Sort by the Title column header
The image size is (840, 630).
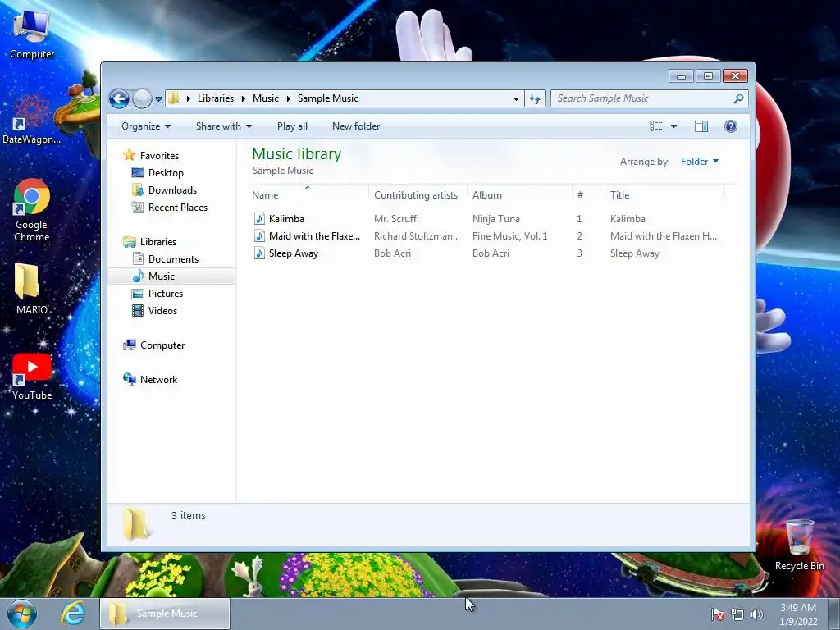point(664,195)
